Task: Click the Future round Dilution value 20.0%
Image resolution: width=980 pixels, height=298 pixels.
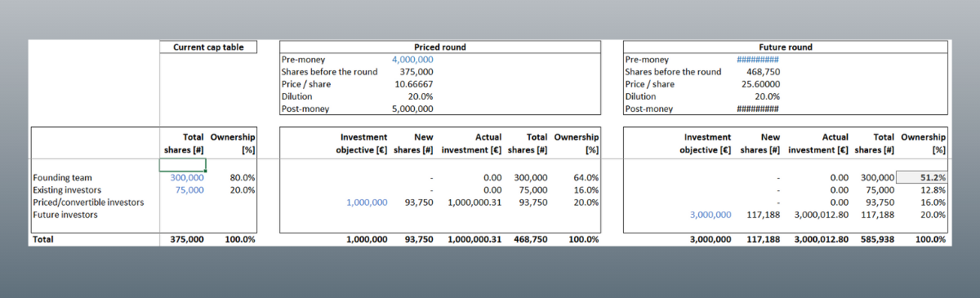Action: (766, 96)
